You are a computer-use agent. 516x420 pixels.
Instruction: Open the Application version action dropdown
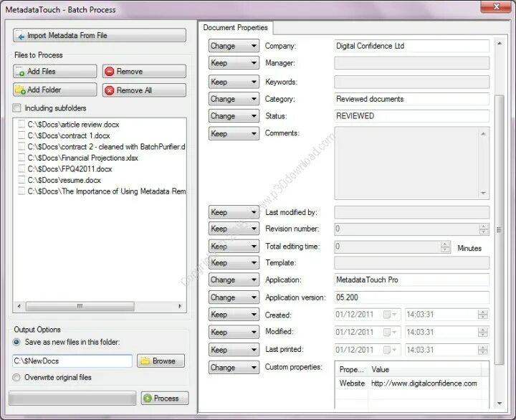234,297
